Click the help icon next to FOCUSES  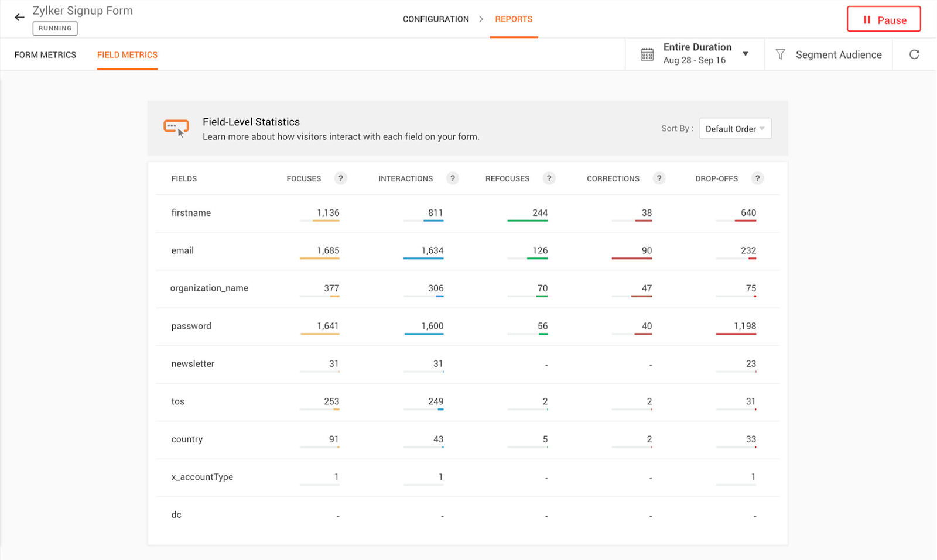340,178
